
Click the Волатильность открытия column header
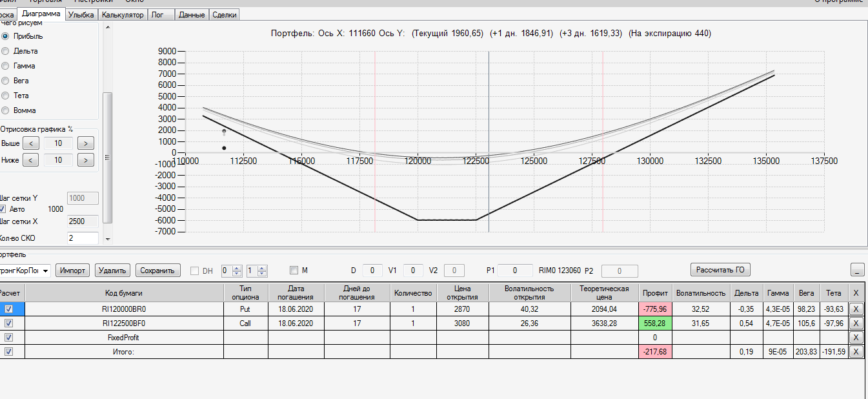[x=529, y=293]
